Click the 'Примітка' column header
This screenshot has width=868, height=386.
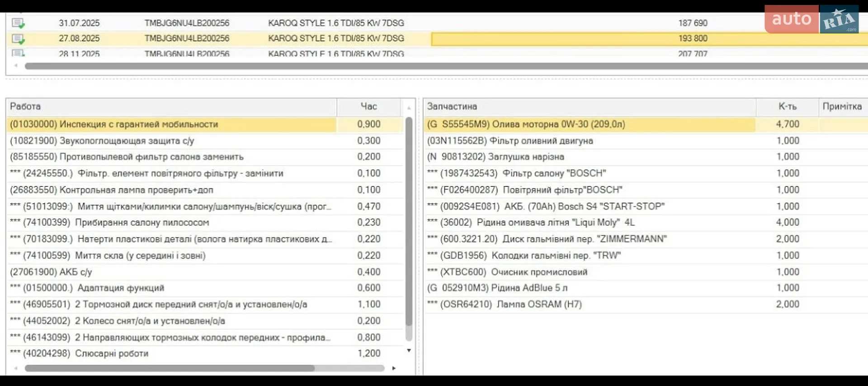pos(843,106)
